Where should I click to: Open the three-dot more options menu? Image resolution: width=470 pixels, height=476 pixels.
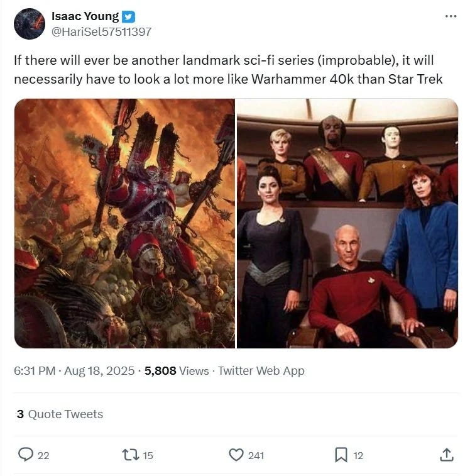click(451, 16)
